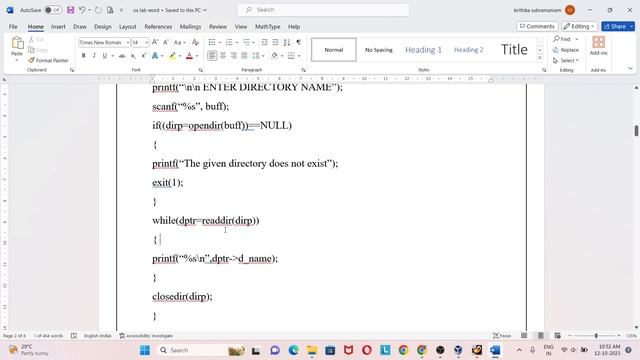Apply the Title style
640x360 pixels.
pos(514,50)
